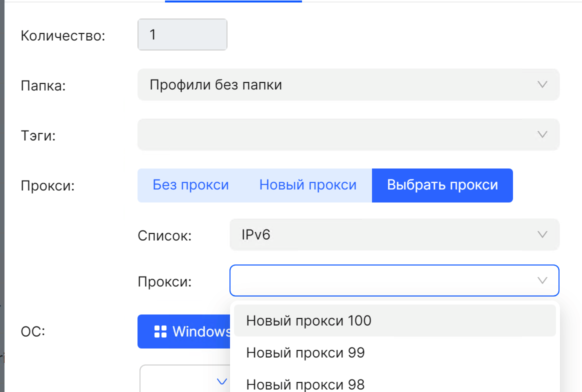Switch to the 'Новый прокси' option
The height and width of the screenshot is (392, 582).
click(307, 185)
